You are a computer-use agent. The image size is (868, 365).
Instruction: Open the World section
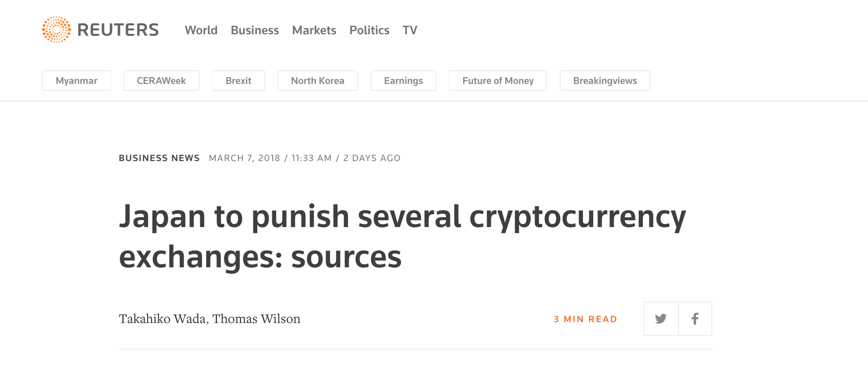click(x=201, y=30)
